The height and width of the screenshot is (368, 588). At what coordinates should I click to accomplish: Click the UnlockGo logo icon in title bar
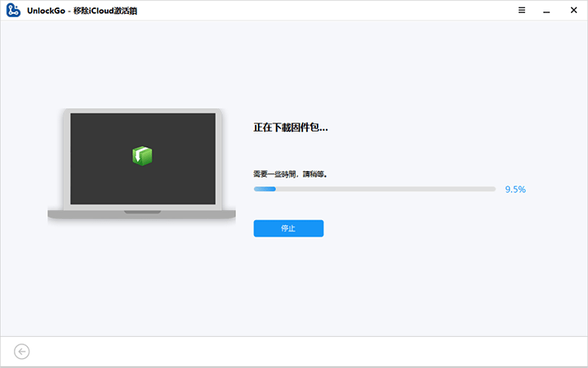click(x=13, y=11)
